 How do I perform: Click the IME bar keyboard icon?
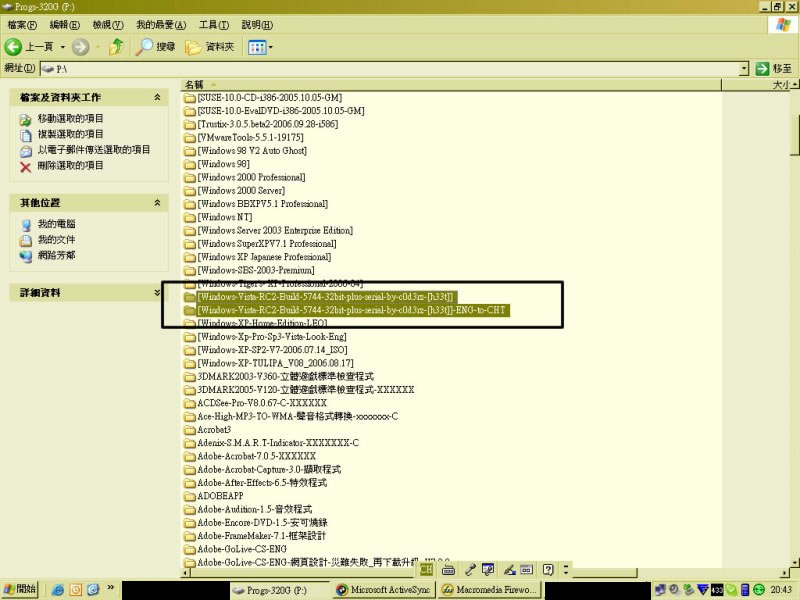pos(448,569)
